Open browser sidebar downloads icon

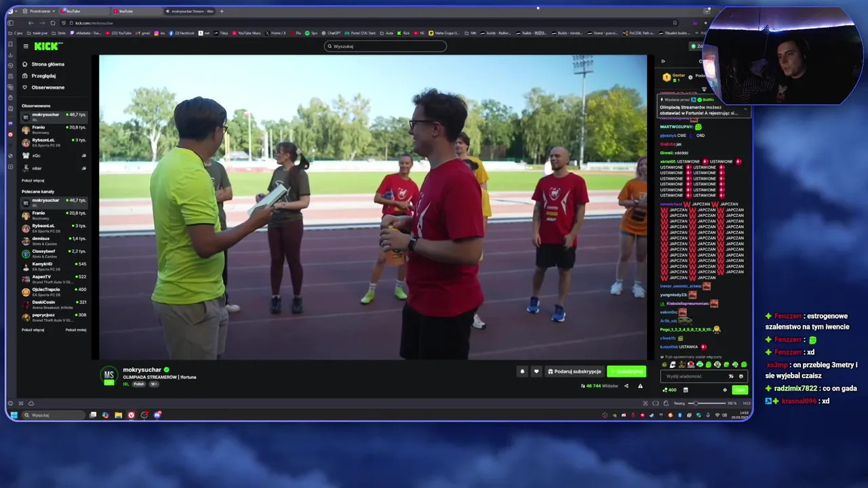coord(10,55)
